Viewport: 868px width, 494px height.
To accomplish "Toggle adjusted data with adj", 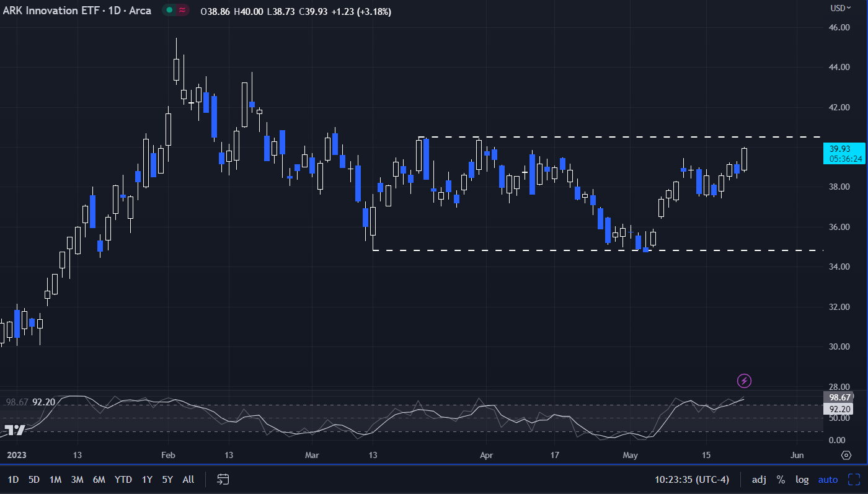I will (x=759, y=479).
